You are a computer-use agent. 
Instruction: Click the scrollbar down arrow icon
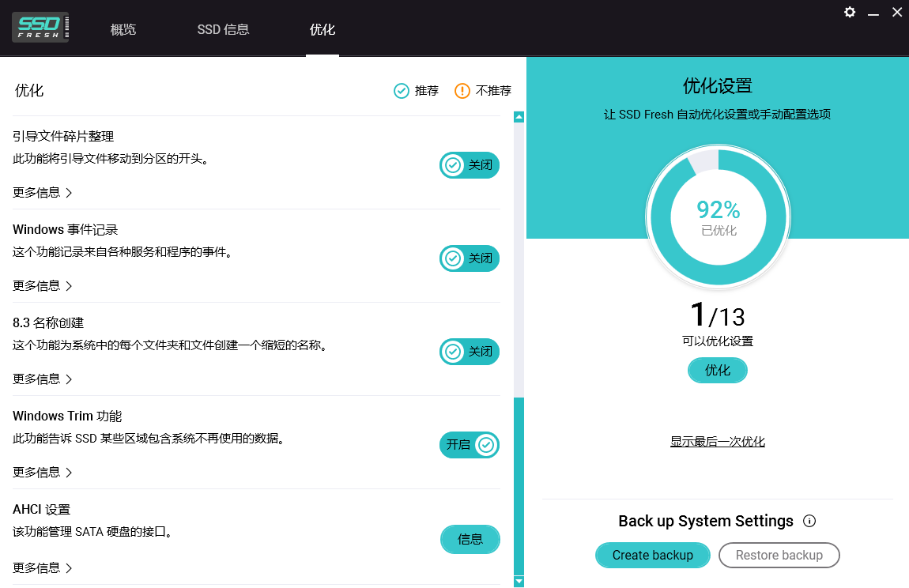[x=519, y=582]
